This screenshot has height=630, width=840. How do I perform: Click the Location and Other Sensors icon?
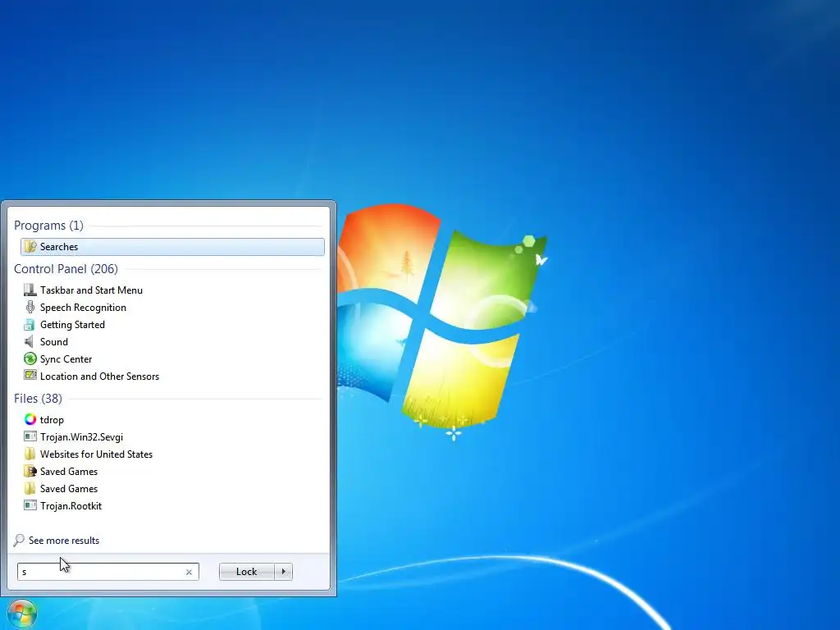[x=30, y=376]
